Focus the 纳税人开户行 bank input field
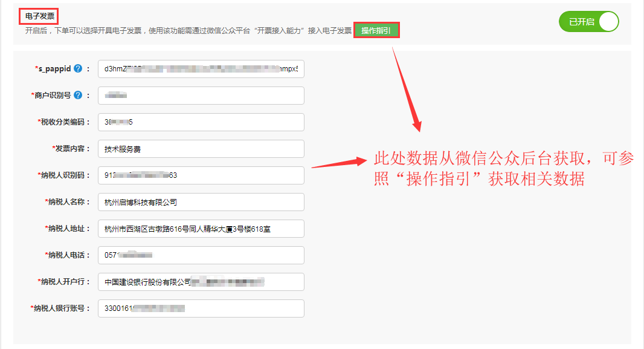This screenshot has width=644, height=349. click(201, 282)
